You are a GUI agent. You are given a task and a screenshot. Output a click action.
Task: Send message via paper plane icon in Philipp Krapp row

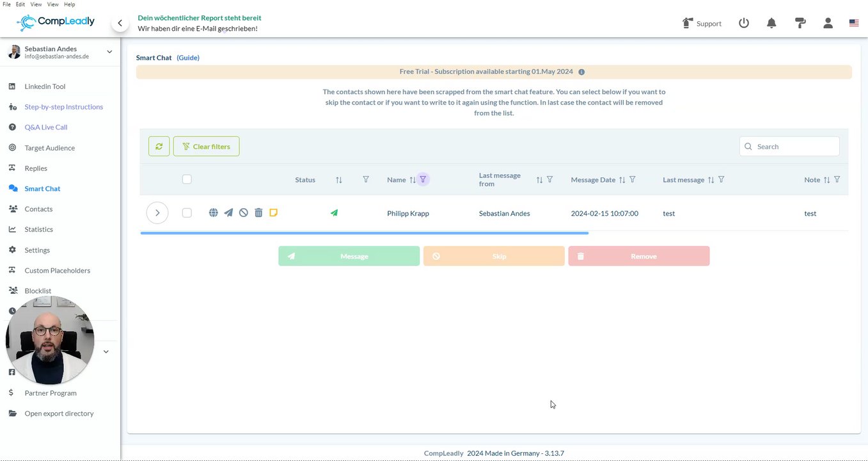coord(228,213)
